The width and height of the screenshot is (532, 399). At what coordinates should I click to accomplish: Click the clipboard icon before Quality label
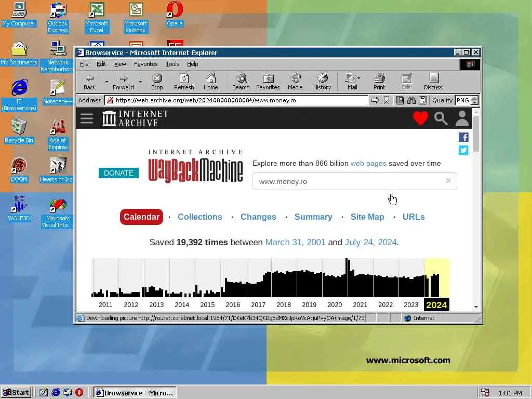423,100
